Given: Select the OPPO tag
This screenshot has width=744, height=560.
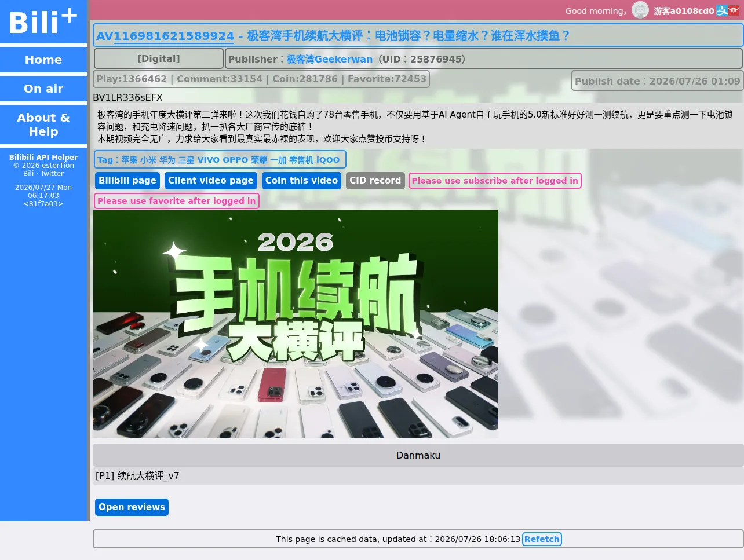Looking at the screenshot, I should [x=235, y=160].
